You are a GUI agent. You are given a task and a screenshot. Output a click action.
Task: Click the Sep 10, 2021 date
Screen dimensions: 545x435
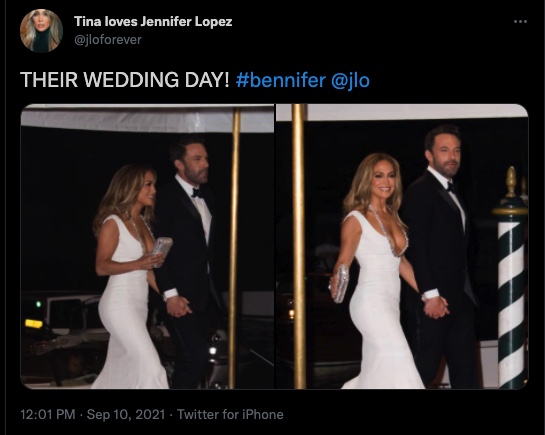coord(126,415)
